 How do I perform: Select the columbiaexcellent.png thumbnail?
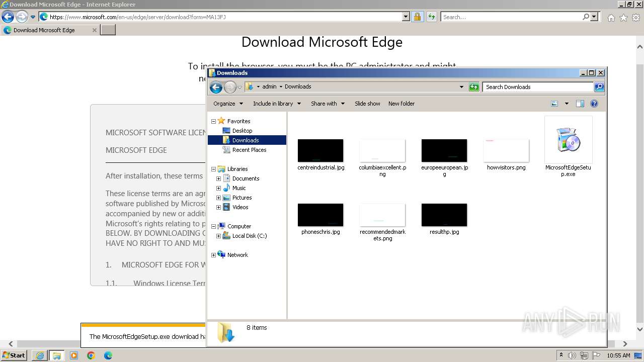click(382, 151)
